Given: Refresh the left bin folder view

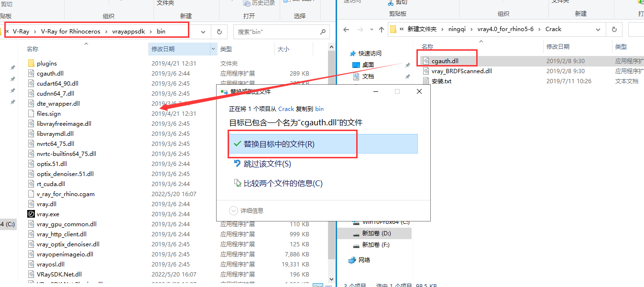Looking at the screenshot, I should 219,32.
